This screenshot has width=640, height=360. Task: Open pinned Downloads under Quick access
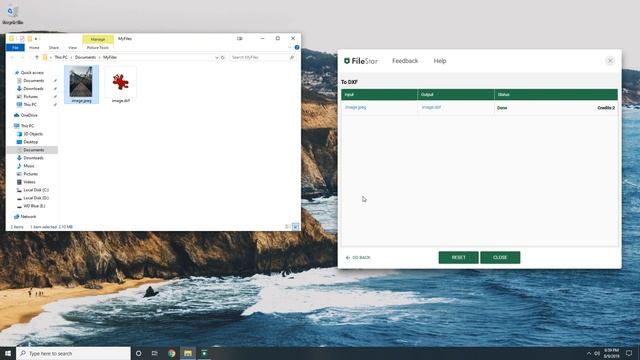33,89
